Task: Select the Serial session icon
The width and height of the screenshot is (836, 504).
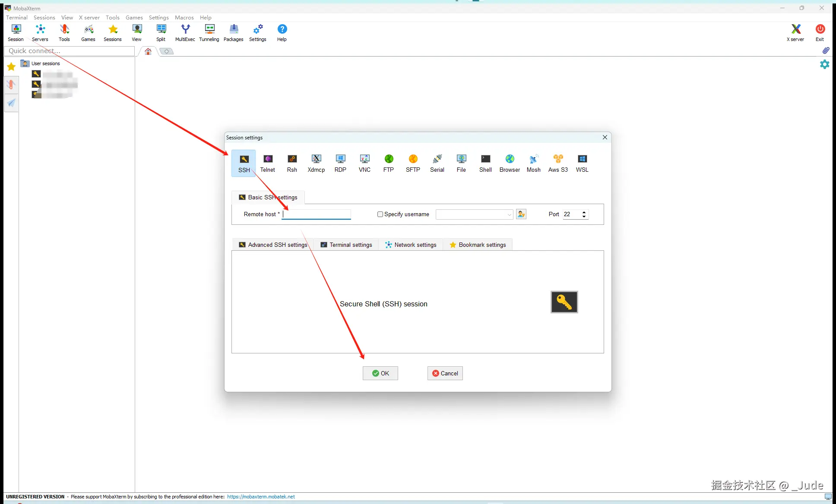Action: click(x=437, y=163)
